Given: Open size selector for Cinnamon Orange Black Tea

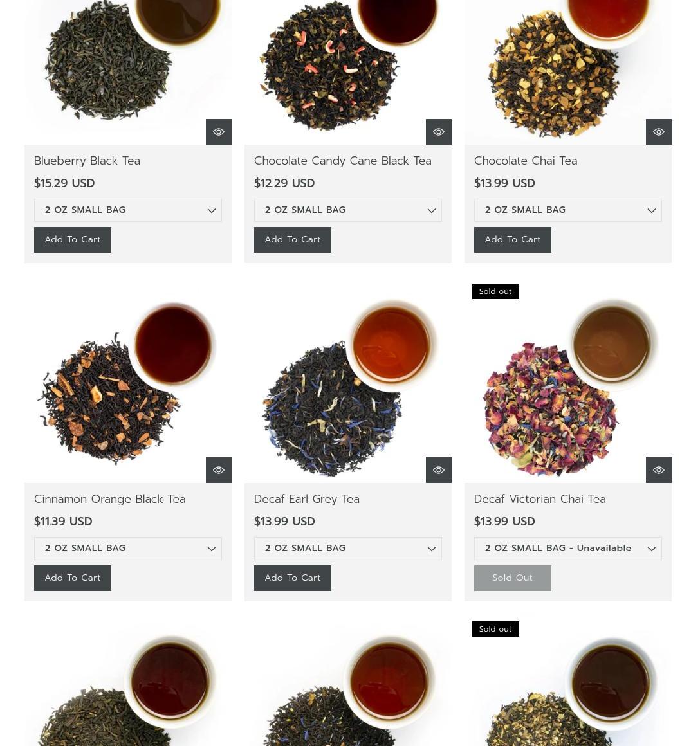Looking at the screenshot, I should point(128,549).
